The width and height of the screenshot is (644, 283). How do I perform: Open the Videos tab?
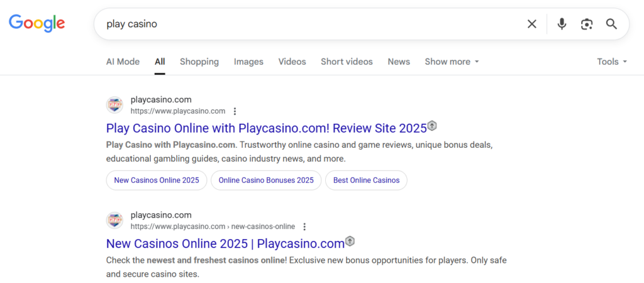(x=292, y=62)
